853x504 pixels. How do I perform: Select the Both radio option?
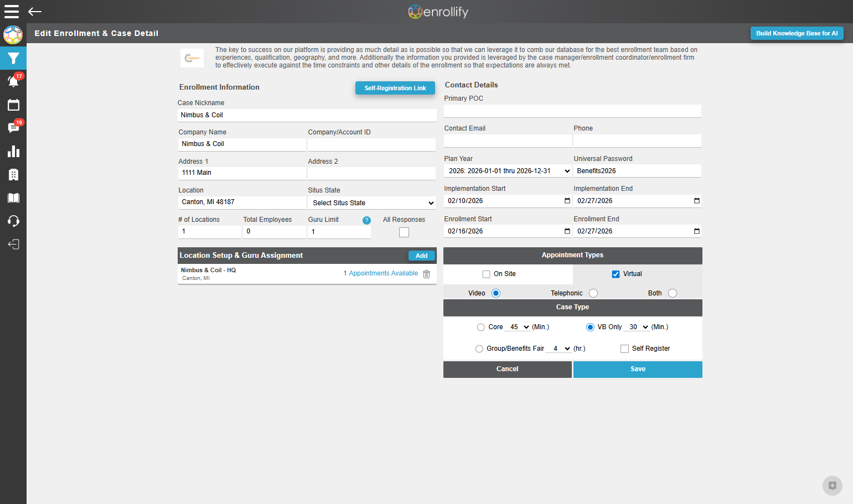673,293
